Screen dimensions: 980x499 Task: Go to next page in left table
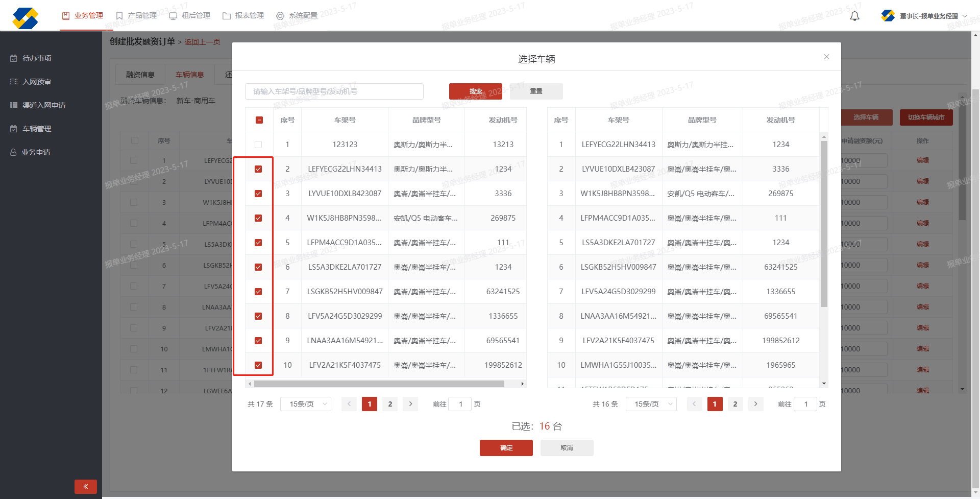[410, 404]
